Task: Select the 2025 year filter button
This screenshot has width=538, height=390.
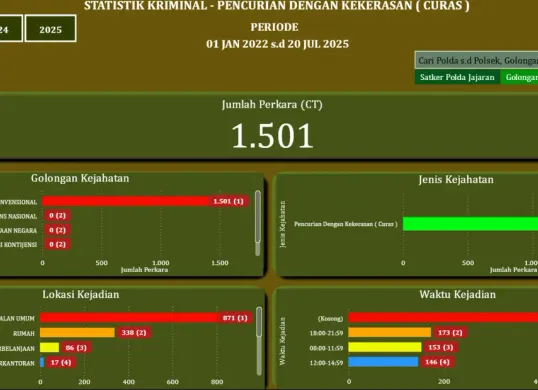Action: click(50, 28)
